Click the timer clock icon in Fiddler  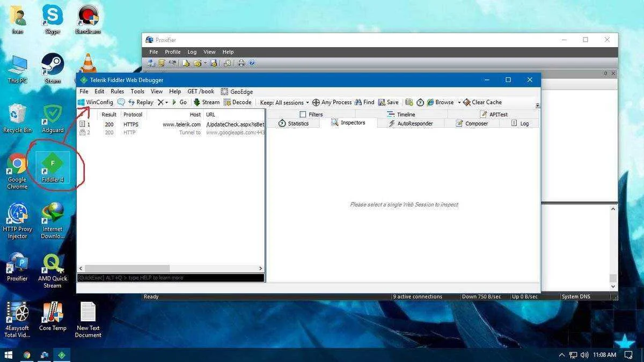click(x=420, y=102)
